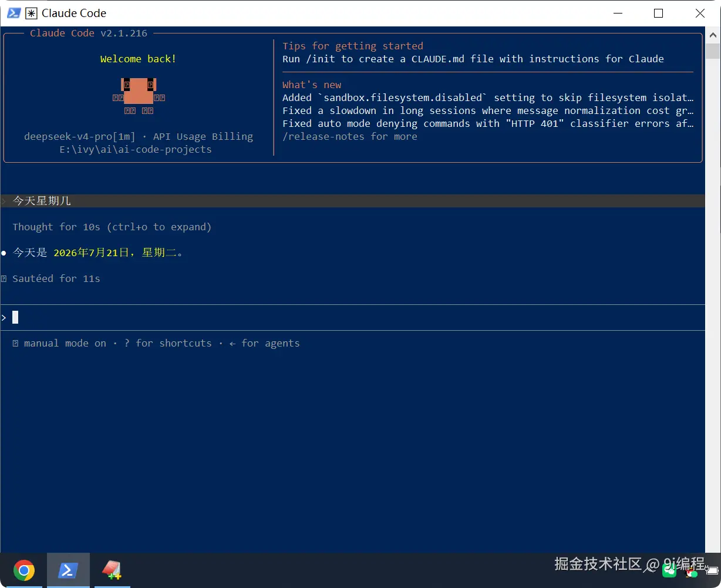Click the vertical scrollbar up arrow

pyautogui.click(x=713, y=34)
